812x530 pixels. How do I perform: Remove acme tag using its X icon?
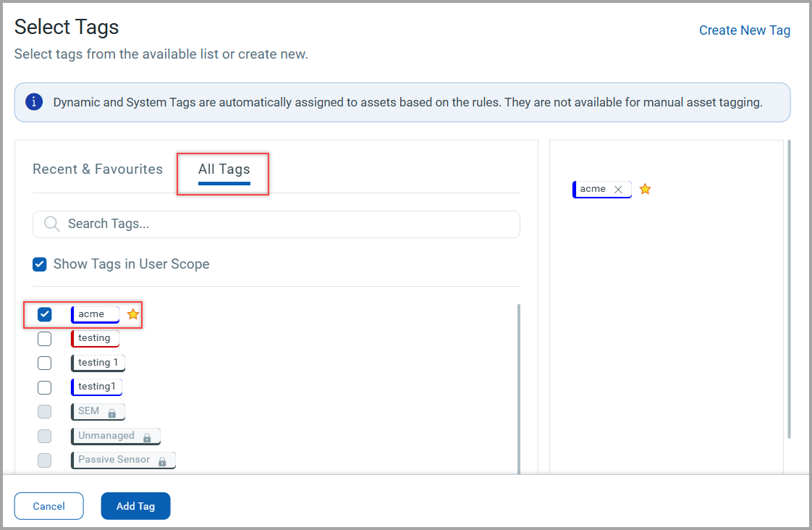[618, 190]
